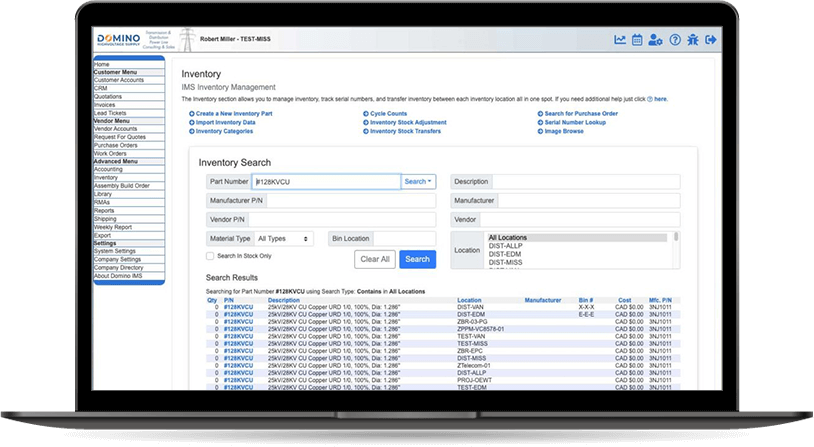This screenshot has height=447, width=814.
Task: Click Import Inventory Data link
Action: pyautogui.click(x=225, y=123)
